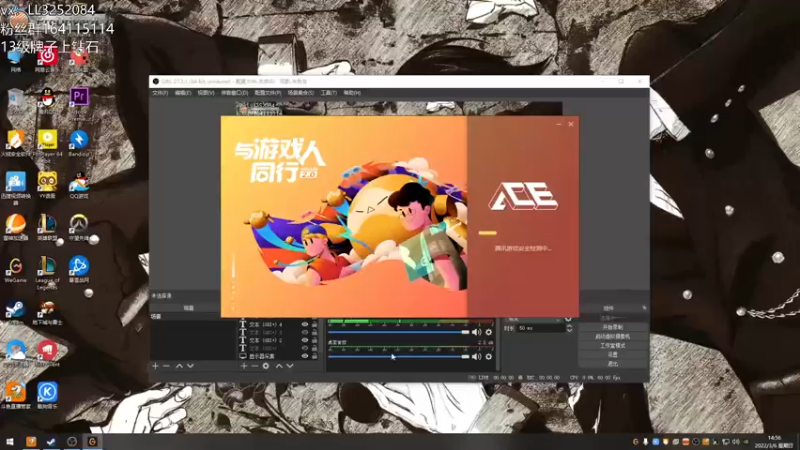The image size is (800, 450).
Task: Remove scene with OBS scenes minus icon
Action: [166, 366]
